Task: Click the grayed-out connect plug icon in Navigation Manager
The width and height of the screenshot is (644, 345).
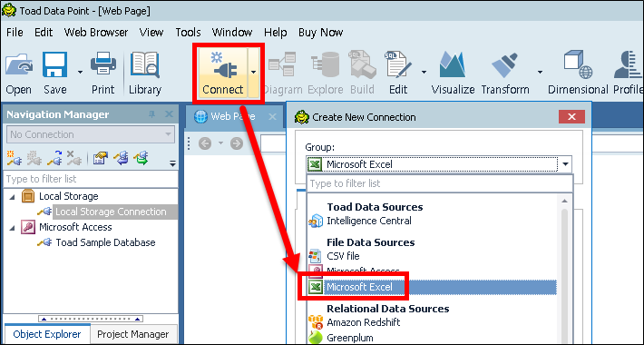Action: (34, 158)
